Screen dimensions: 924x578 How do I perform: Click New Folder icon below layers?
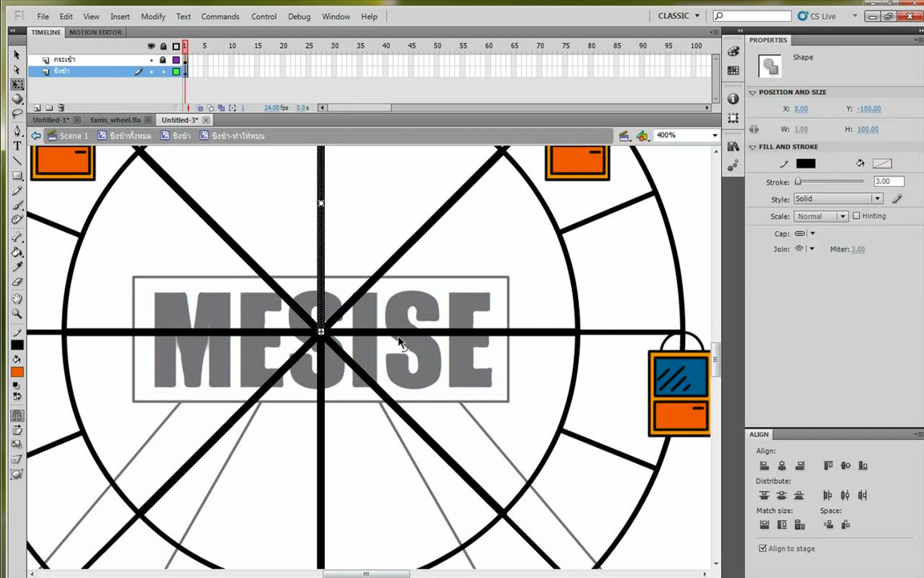coord(50,108)
